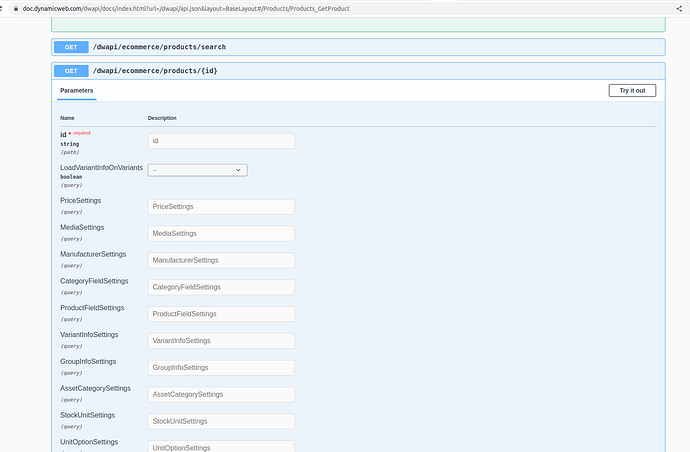690x452 pixels.
Task: Click the MediaSettings input field
Action: tap(221, 234)
